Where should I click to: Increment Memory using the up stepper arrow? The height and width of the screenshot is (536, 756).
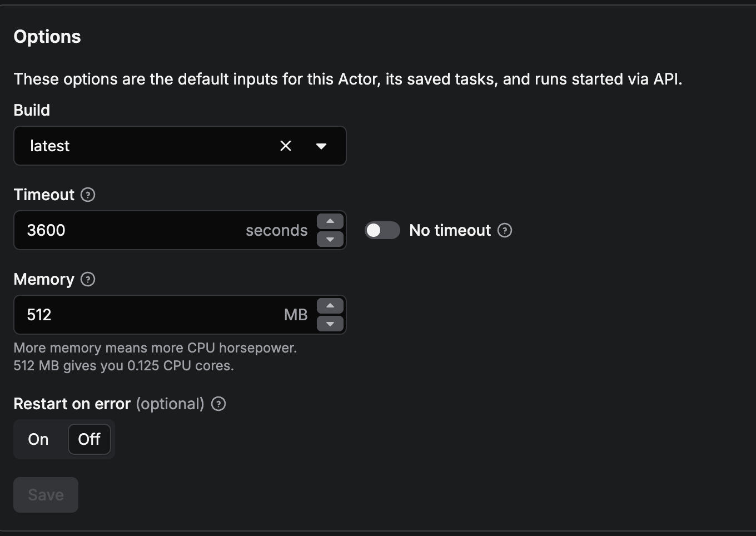pyautogui.click(x=330, y=306)
